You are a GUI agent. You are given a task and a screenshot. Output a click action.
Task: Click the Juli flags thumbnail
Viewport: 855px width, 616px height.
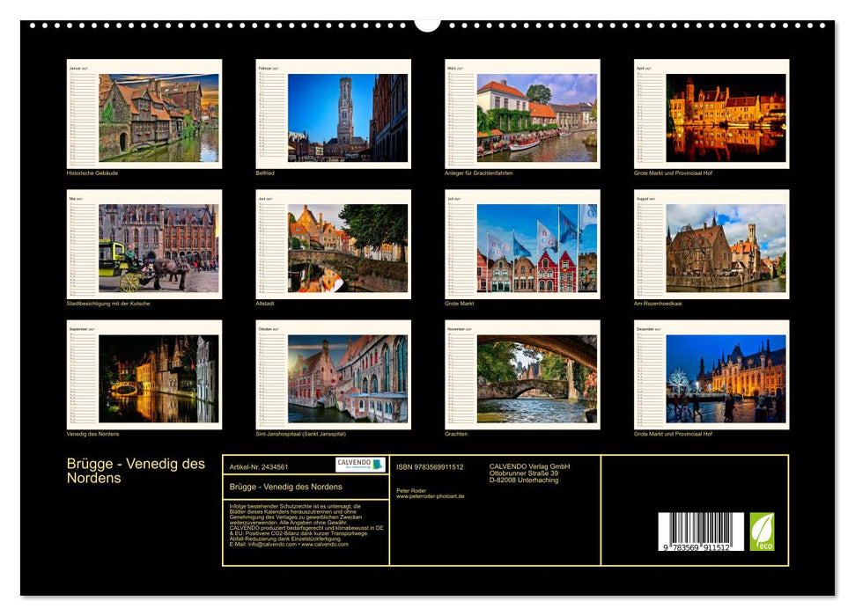(522, 245)
